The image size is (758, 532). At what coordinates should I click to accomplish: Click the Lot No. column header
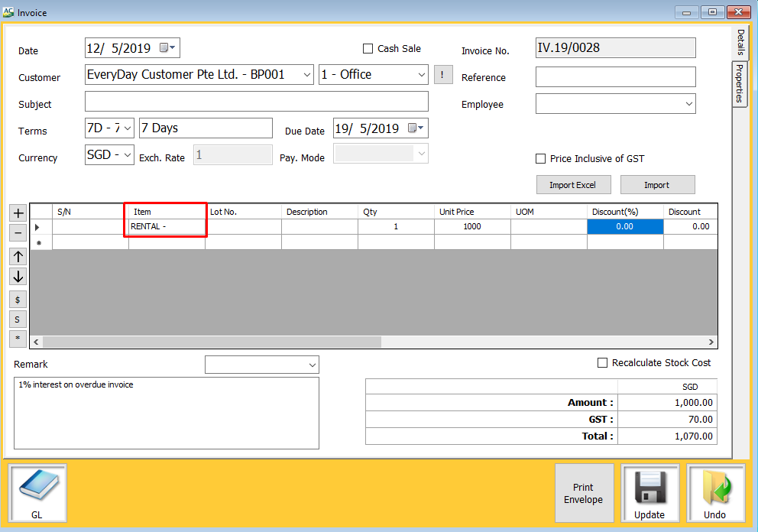243,212
